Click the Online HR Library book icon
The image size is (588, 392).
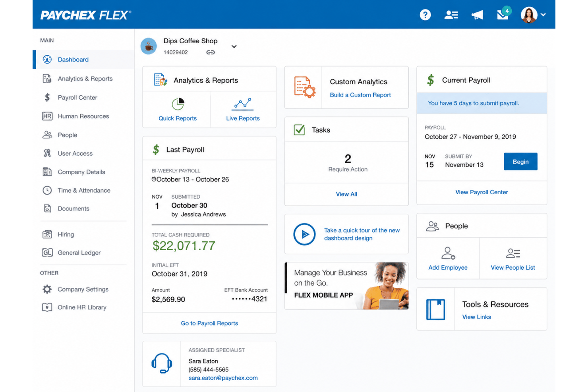pyautogui.click(x=47, y=307)
